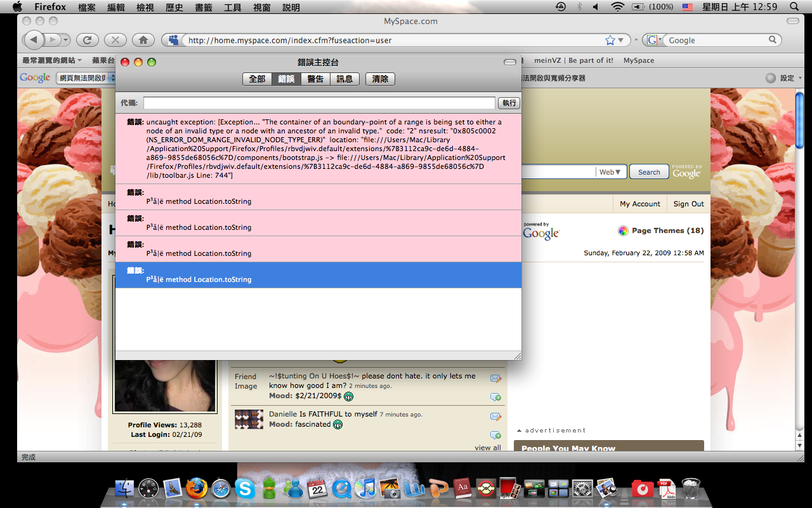The width and height of the screenshot is (812, 508).
Task: Open Skype from the dock
Action: click(x=245, y=488)
